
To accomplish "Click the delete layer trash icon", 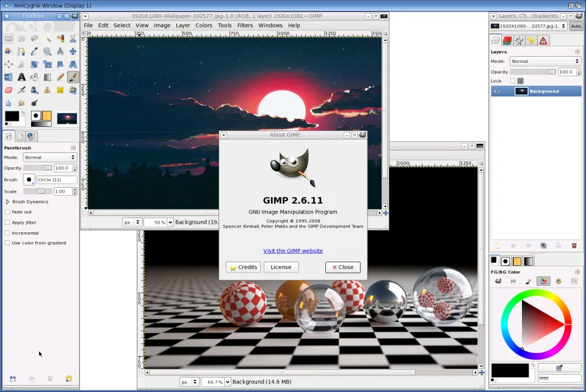I will (574, 246).
